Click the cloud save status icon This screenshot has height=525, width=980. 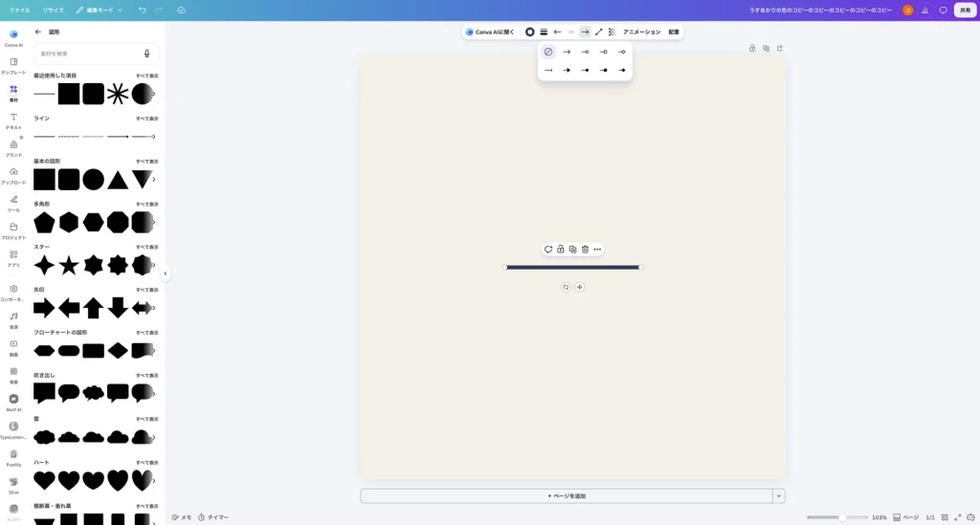[x=181, y=10]
